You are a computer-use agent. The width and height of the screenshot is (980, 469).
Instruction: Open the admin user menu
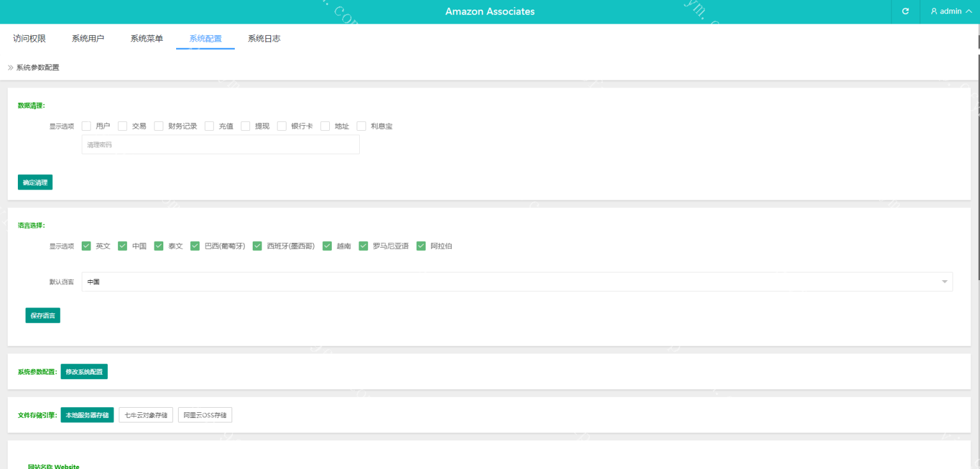(x=951, y=11)
